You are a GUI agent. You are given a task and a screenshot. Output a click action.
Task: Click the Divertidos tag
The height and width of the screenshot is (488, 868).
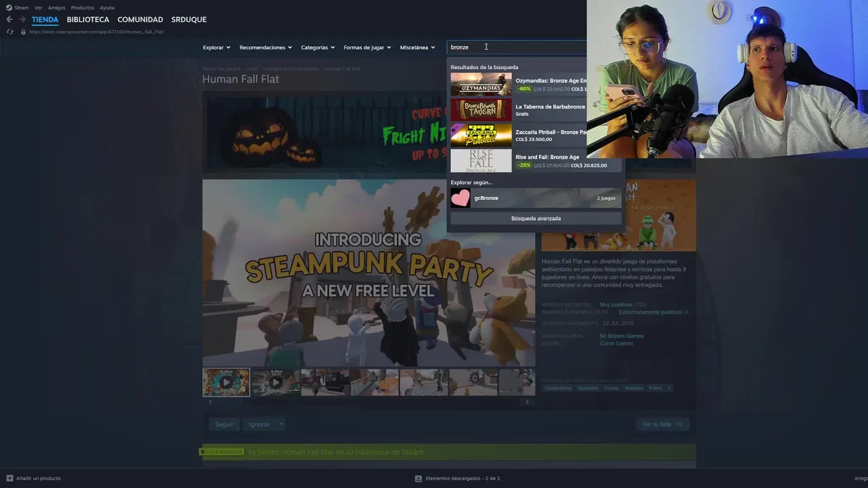(x=588, y=388)
